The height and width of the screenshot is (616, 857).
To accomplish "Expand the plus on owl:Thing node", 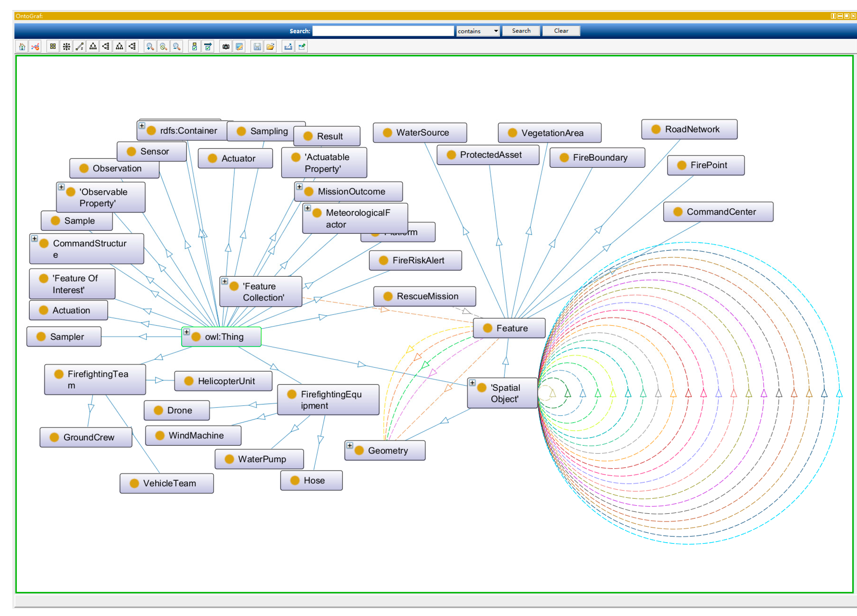I will [187, 332].
